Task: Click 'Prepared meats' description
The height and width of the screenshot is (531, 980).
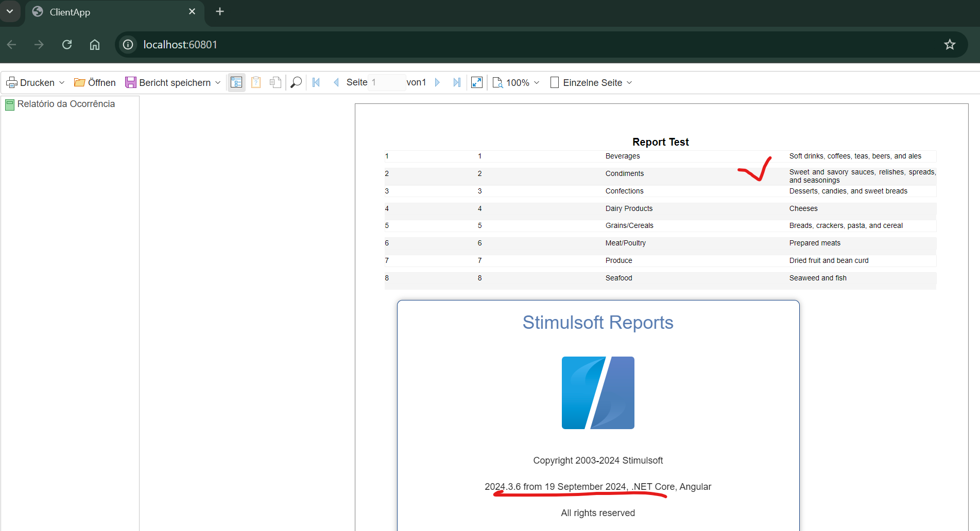Action: pyautogui.click(x=815, y=243)
